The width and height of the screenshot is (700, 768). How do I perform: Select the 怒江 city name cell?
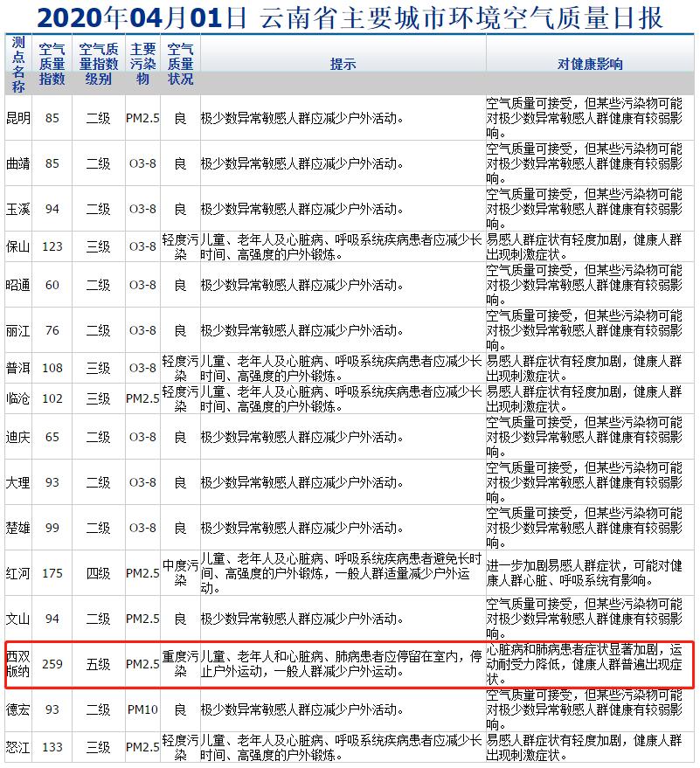pos(18,747)
